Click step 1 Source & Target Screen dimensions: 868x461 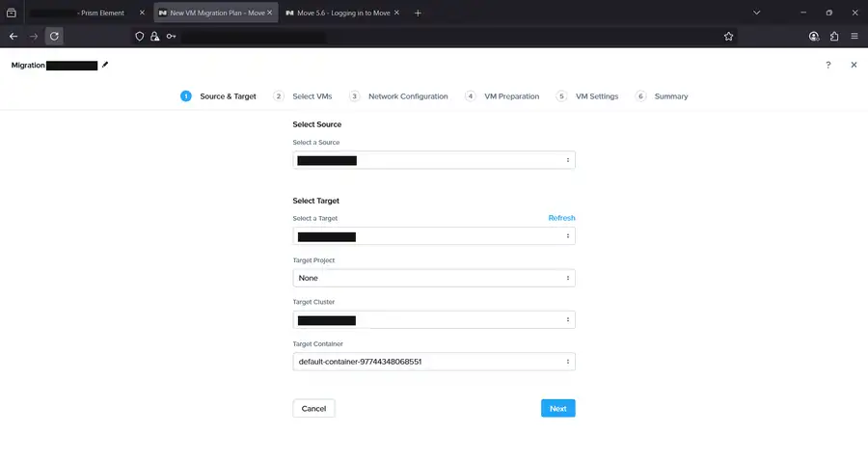[x=218, y=96]
